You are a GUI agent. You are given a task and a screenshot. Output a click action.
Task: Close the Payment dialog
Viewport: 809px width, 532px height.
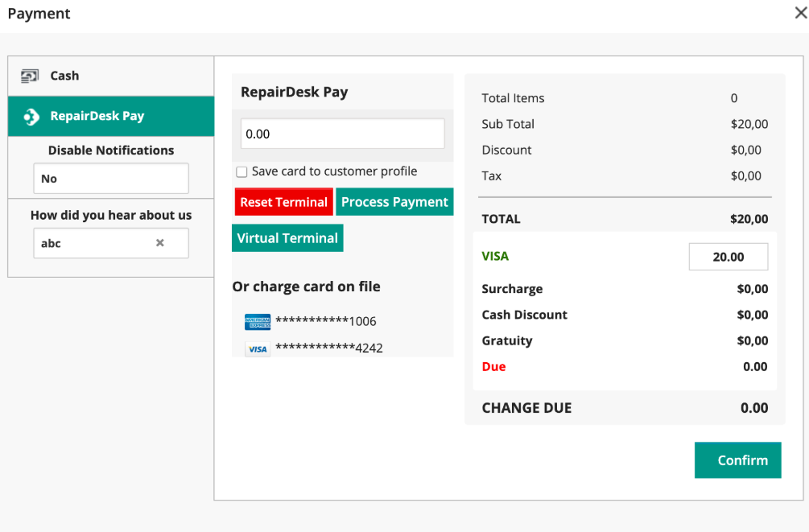801,14
